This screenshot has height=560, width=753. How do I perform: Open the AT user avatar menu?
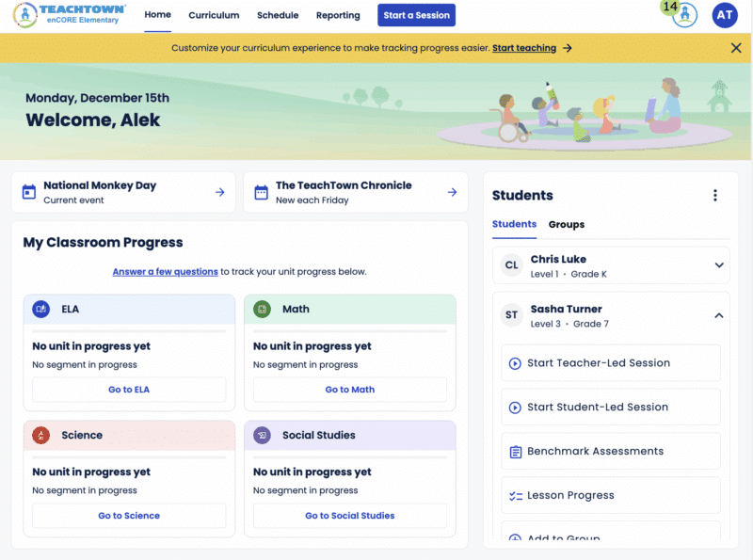click(x=725, y=15)
